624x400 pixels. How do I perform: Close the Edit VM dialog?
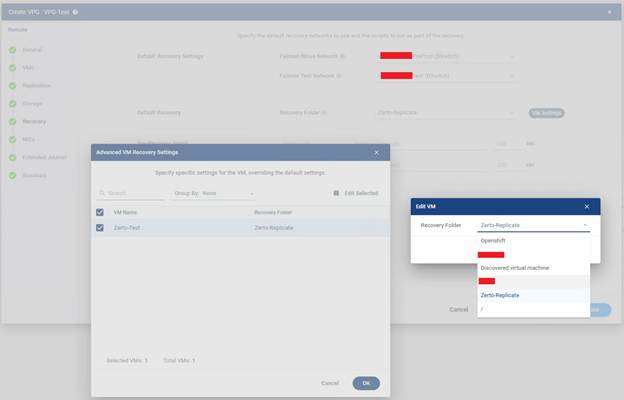[588, 206]
